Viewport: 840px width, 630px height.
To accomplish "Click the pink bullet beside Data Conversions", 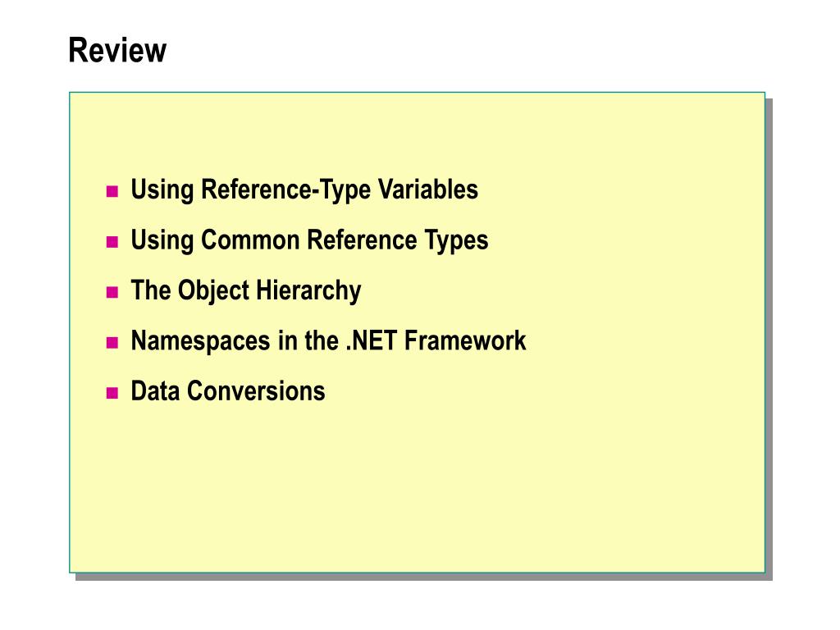I will point(112,393).
